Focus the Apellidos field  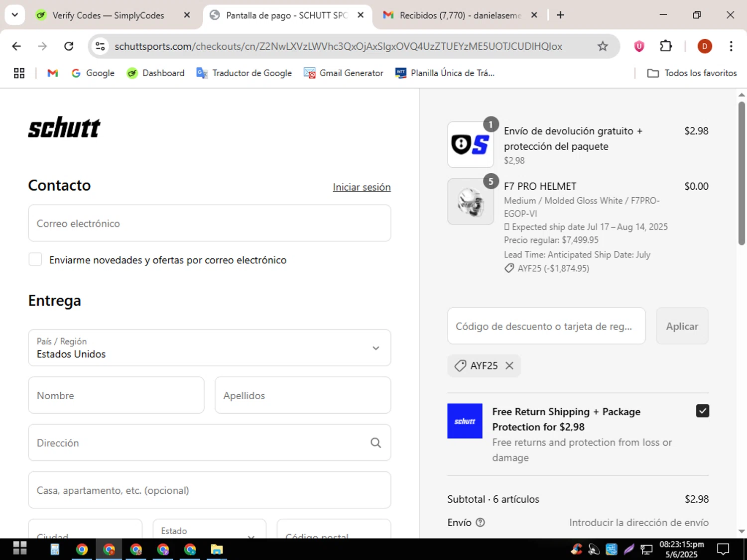pos(303,395)
